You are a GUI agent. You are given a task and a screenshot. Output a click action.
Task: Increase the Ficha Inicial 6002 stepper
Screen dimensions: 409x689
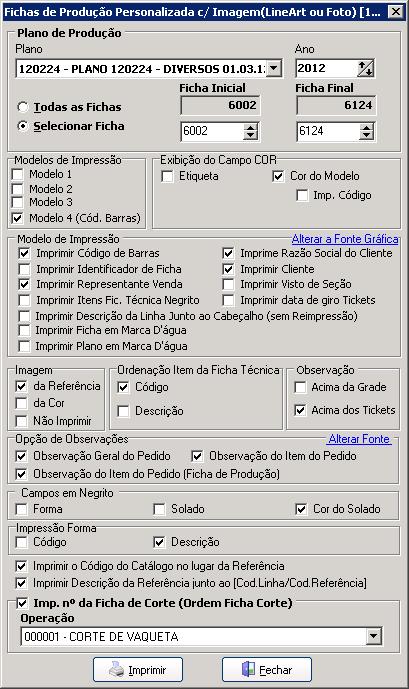(250, 127)
